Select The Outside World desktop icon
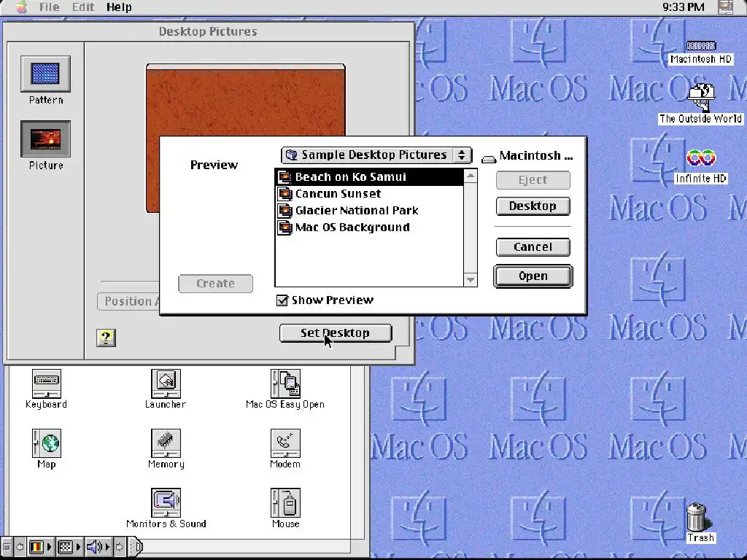 point(701,97)
